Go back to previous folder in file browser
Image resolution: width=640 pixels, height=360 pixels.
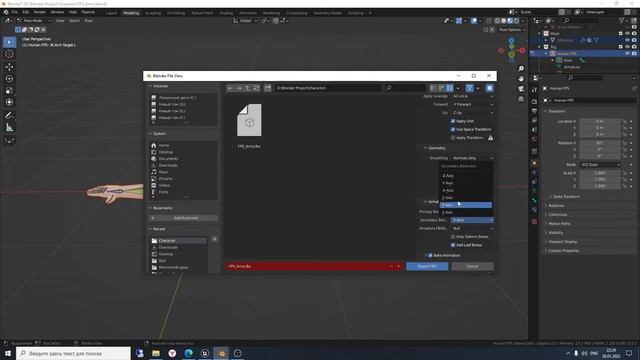230,88
